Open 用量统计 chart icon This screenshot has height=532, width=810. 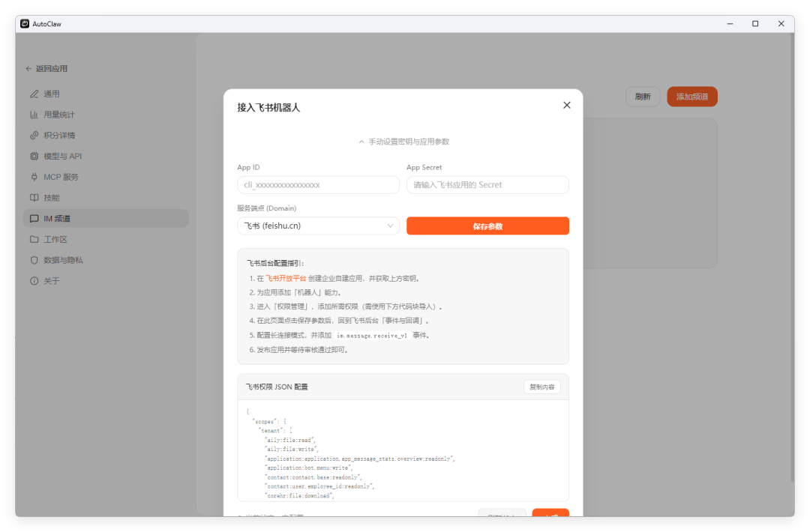click(34, 115)
